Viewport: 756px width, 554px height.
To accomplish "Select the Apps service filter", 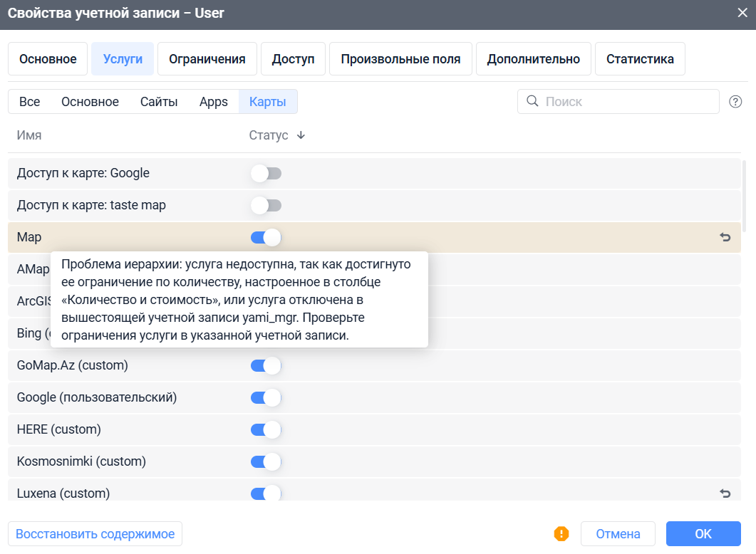I will pyautogui.click(x=213, y=102).
